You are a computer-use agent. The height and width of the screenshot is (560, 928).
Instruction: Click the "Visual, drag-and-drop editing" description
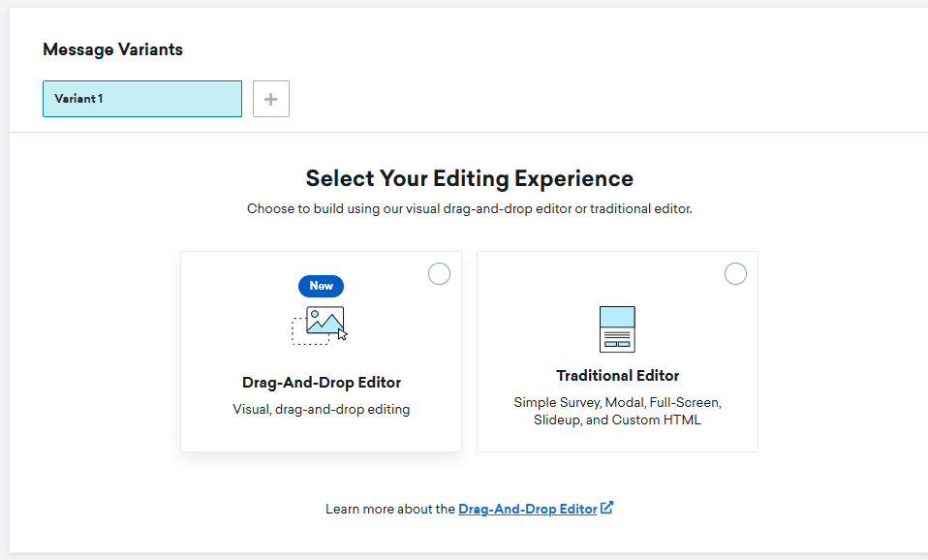(x=321, y=410)
